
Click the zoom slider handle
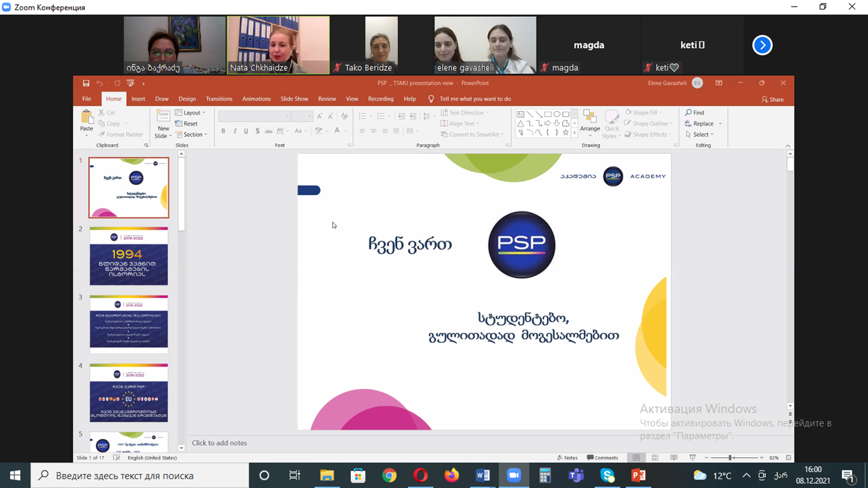coord(731,458)
